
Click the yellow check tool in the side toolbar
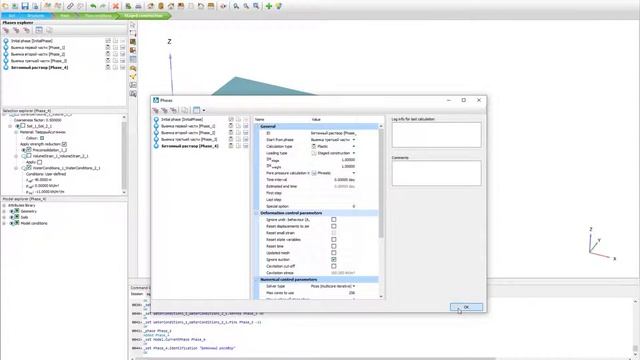tap(133, 76)
